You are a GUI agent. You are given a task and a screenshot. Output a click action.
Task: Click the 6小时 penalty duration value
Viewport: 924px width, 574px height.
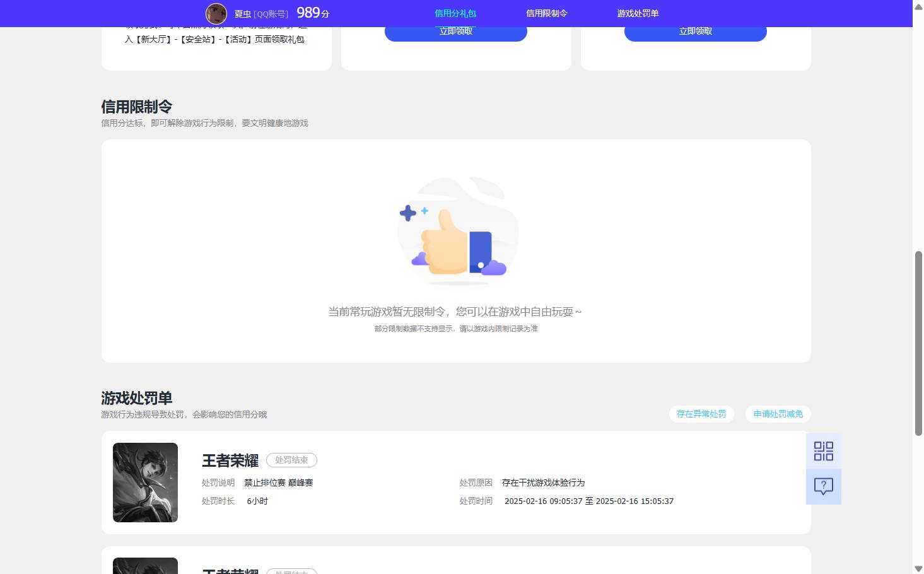click(257, 501)
